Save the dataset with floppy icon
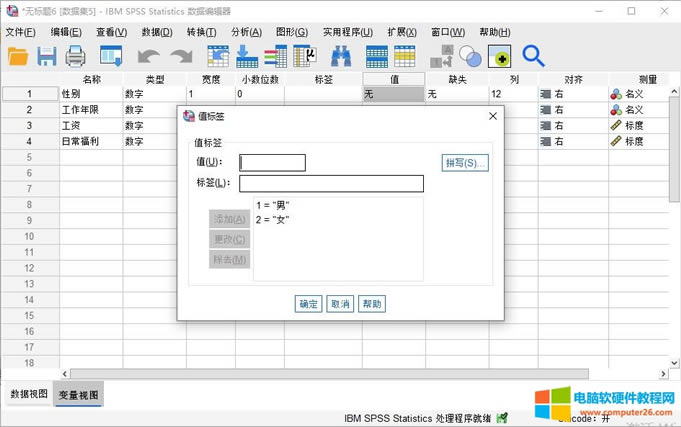 (46, 57)
